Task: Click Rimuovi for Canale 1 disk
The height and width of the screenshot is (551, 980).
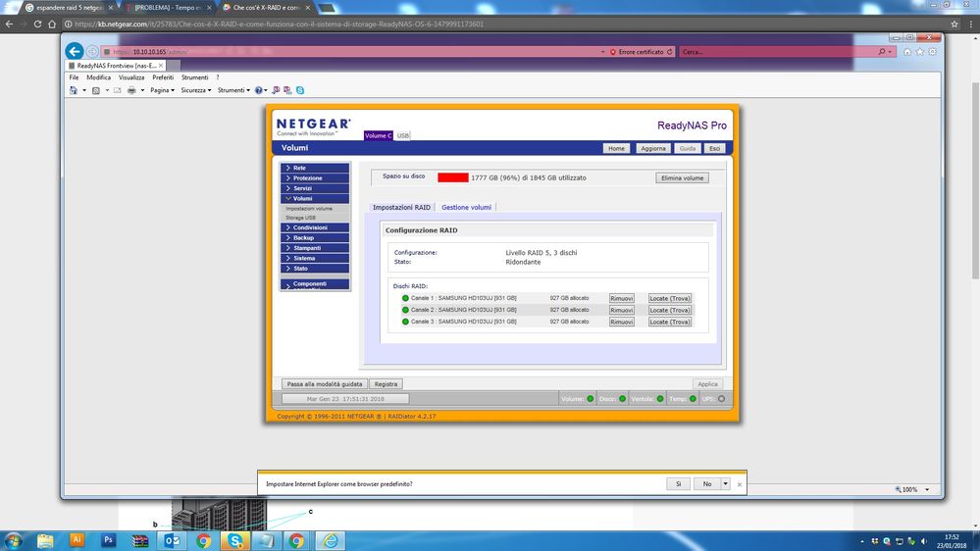Action: 621,299
